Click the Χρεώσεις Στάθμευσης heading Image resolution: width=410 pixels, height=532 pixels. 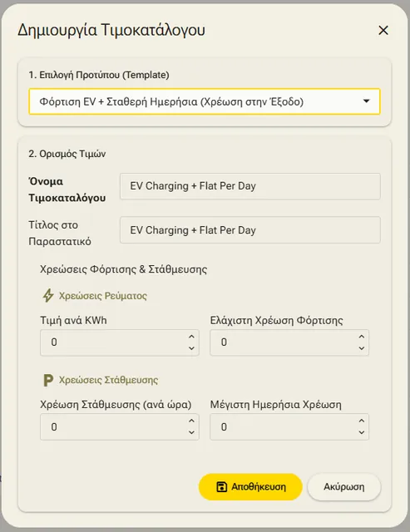pyautogui.click(x=109, y=380)
